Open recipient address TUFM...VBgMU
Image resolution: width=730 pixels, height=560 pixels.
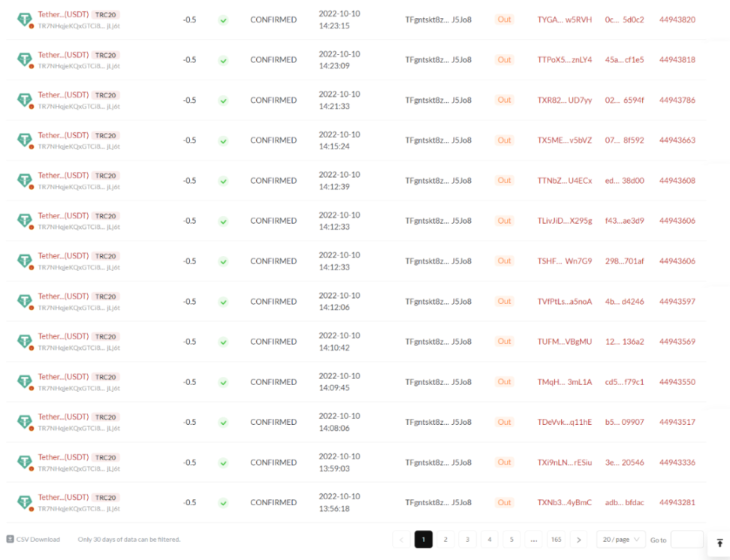click(x=565, y=342)
